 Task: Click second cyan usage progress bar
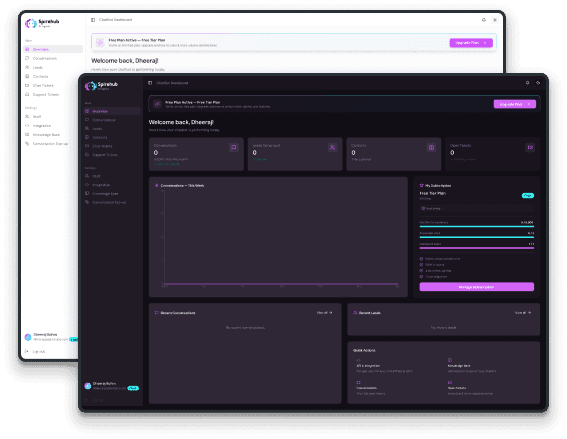click(x=477, y=237)
